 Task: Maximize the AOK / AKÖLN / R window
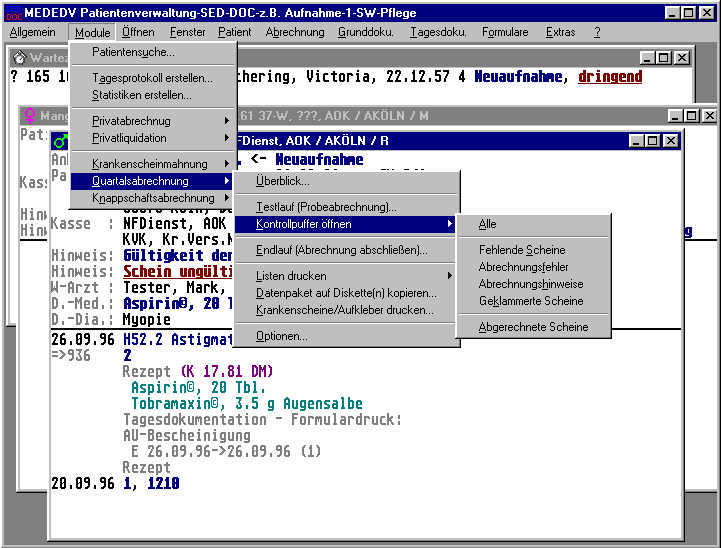coord(652,141)
